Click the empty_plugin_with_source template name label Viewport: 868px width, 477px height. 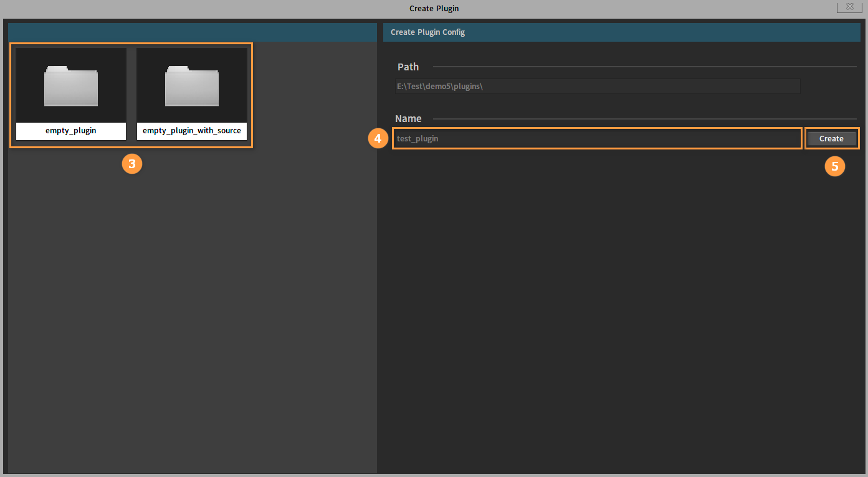pyautogui.click(x=192, y=131)
